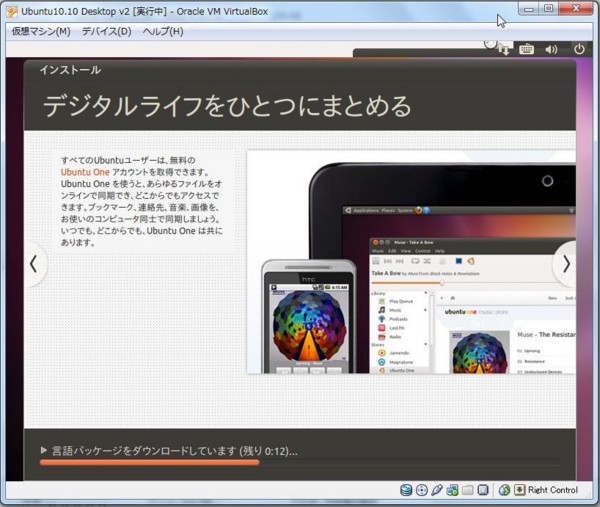Open the 仮想マシン(M) menu
The height and width of the screenshot is (507, 600).
pos(41,31)
